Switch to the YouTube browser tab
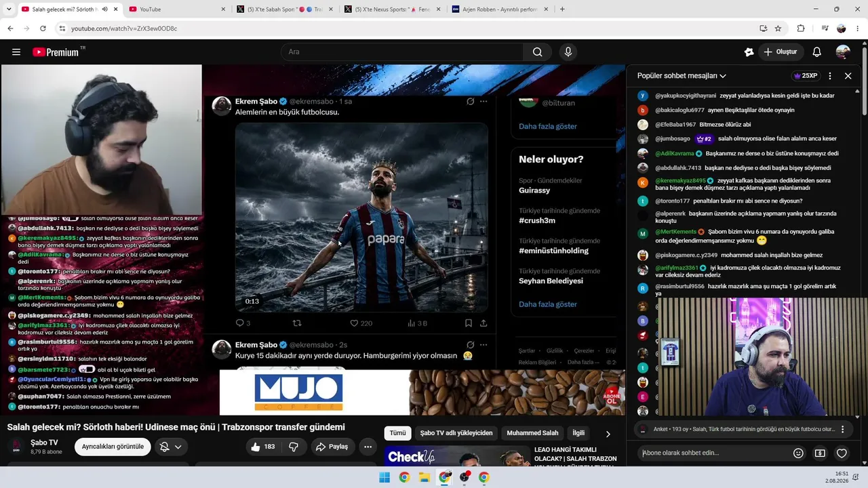This screenshot has height=488, width=868. 178,9
